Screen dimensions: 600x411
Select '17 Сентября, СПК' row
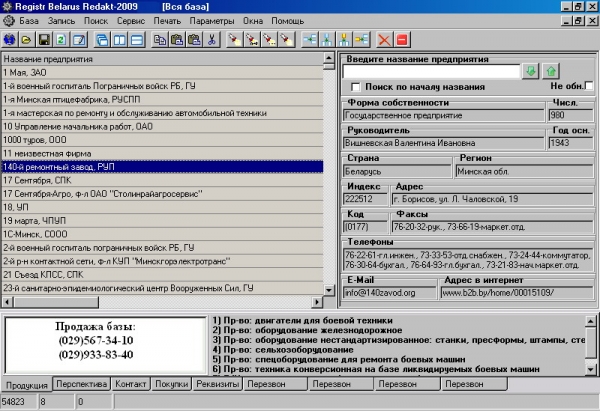coord(163,180)
